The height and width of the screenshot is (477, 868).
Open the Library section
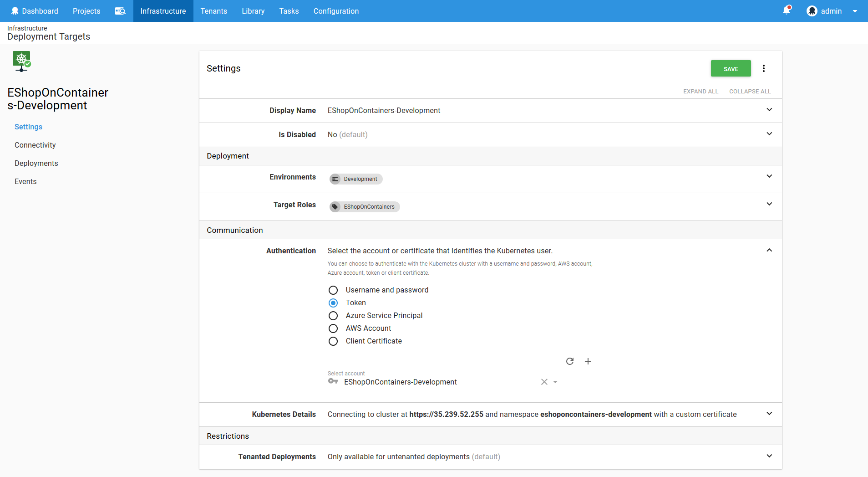tap(253, 10)
